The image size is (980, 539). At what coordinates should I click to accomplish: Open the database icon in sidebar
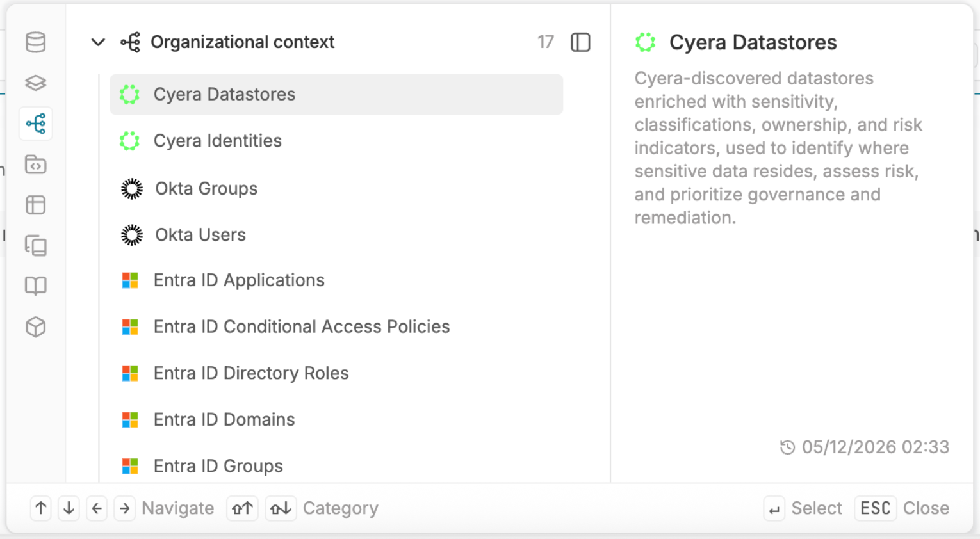36,42
